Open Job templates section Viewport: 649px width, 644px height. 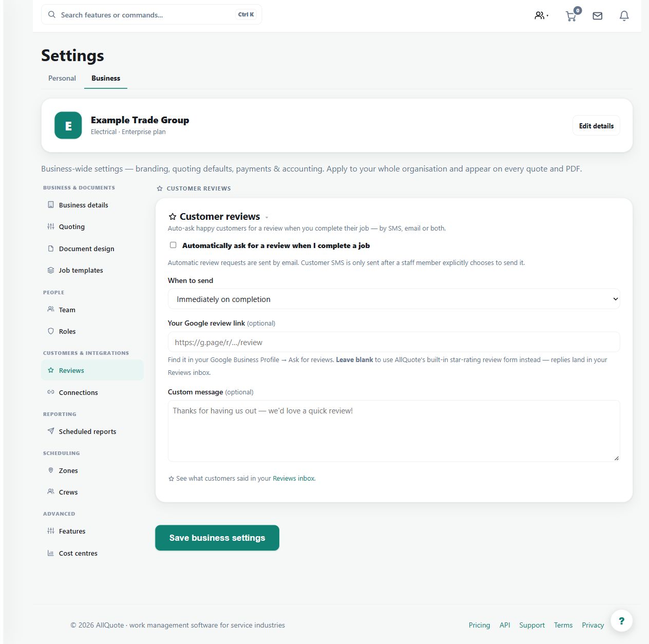pos(92,270)
